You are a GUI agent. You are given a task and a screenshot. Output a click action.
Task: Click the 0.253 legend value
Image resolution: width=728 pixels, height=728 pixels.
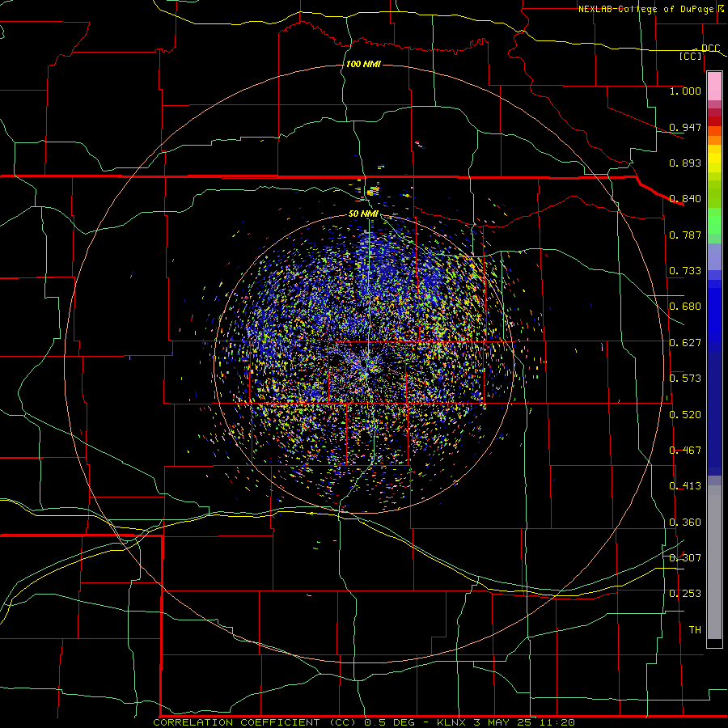point(685,594)
